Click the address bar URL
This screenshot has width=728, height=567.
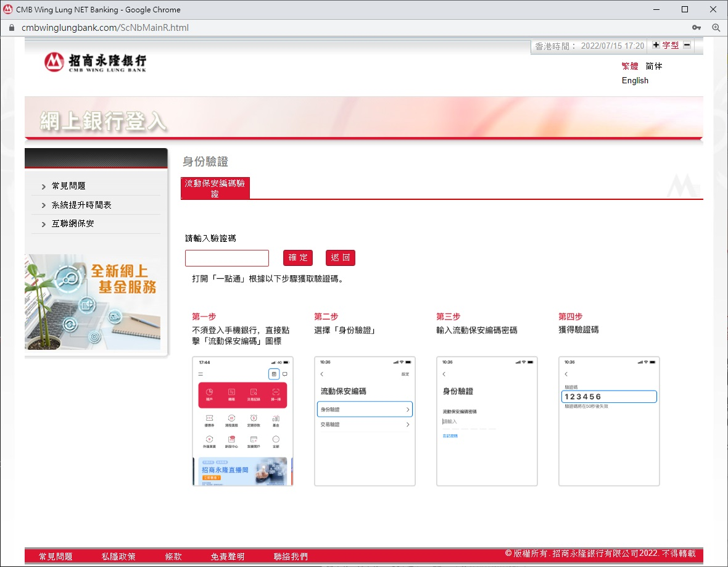105,28
